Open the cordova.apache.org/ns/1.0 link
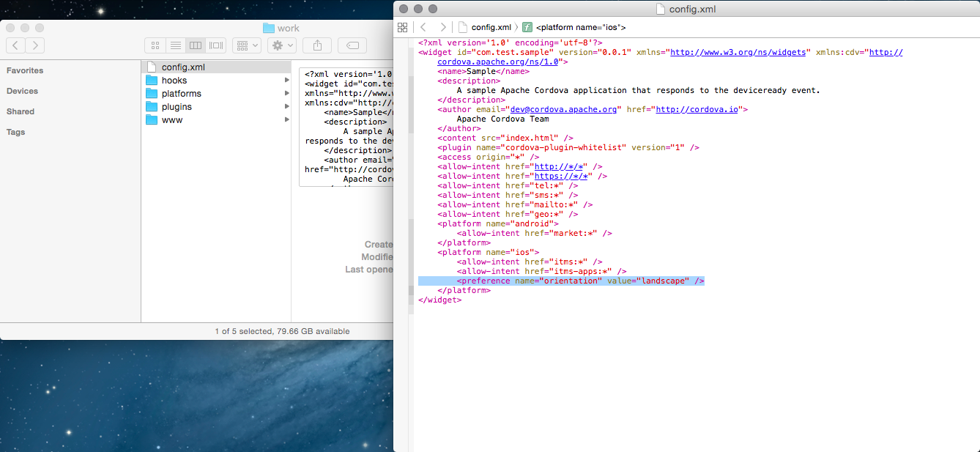This screenshot has height=452, width=980. [498, 62]
